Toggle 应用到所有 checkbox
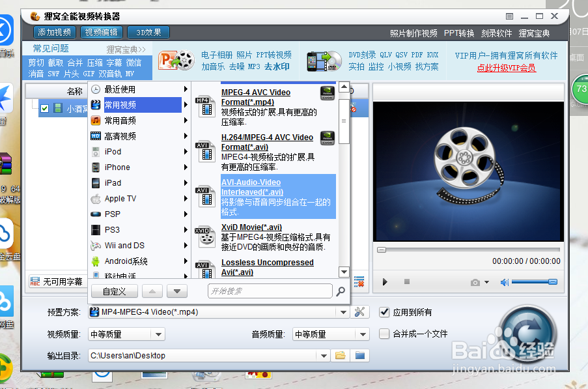Image resolution: width=588 pixels, height=389 pixels. point(384,312)
